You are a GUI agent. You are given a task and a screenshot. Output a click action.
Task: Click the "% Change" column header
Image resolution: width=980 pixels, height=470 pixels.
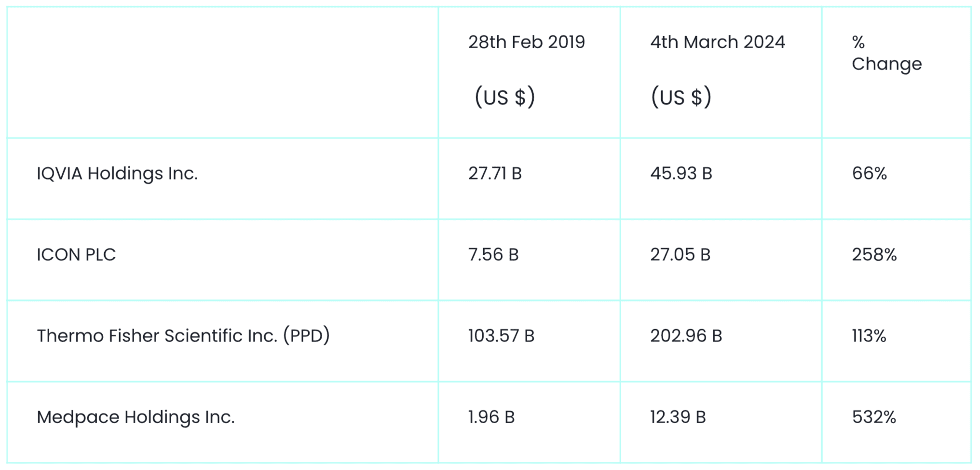(886, 53)
